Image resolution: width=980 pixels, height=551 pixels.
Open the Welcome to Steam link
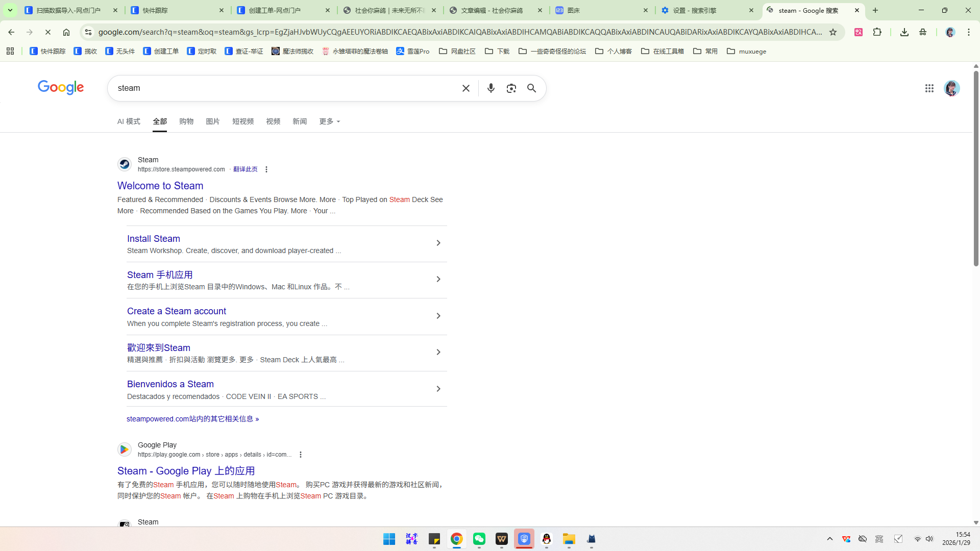point(160,186)
